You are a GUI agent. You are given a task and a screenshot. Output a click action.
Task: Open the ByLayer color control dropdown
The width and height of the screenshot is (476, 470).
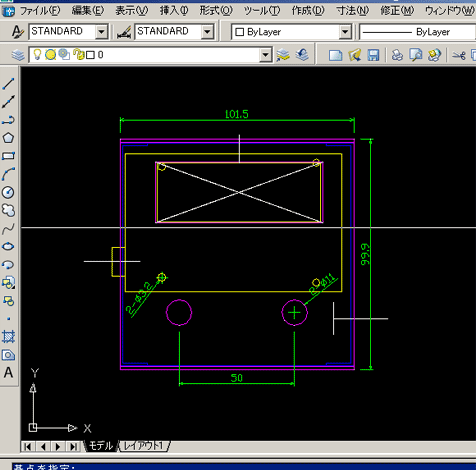pos(345,32)
